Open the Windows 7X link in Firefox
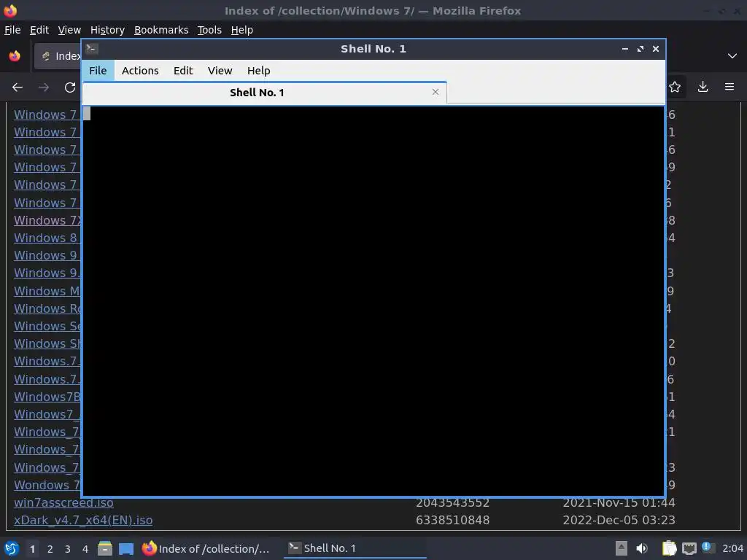This screenshot has width=747, height=560. coord(47,220)
